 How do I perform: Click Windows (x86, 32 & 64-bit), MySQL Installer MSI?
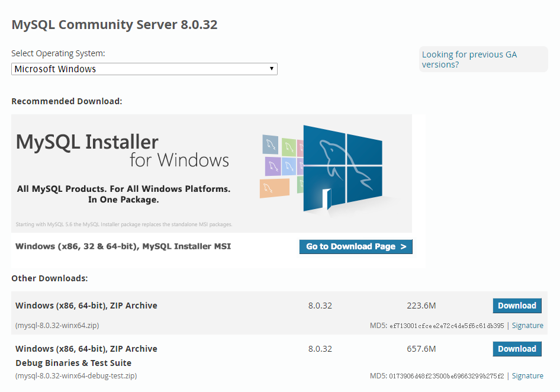click(123, 246)
